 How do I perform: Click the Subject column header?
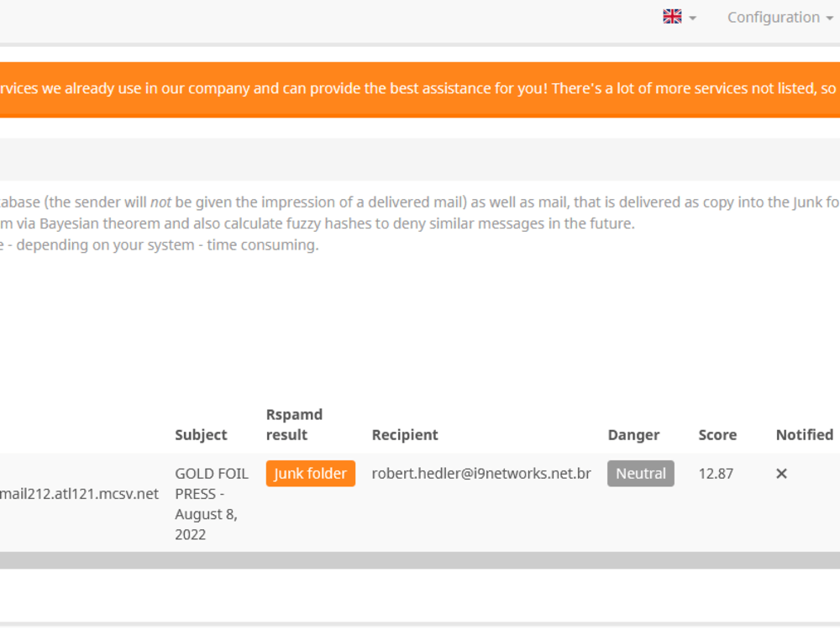tap(200, 434)
